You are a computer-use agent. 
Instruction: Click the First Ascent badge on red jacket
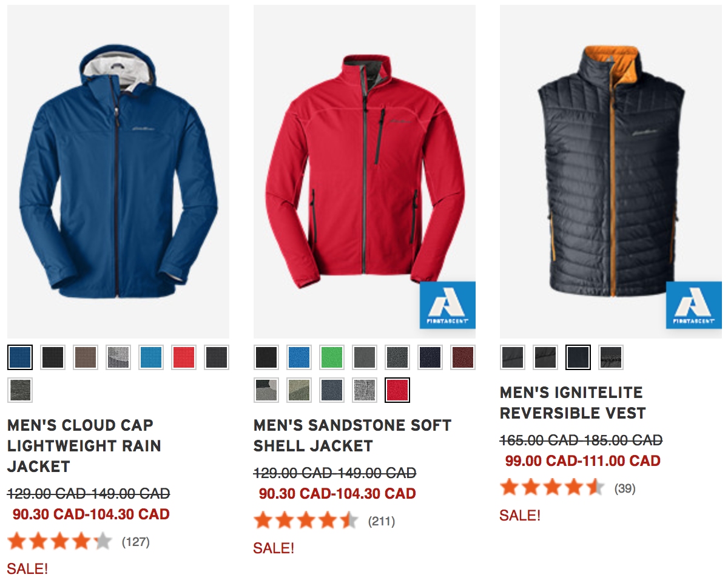click(x=448, y=305)
